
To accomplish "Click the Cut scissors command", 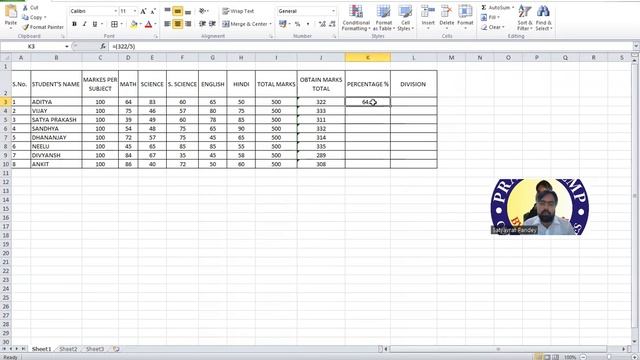I will coord(30,8).
